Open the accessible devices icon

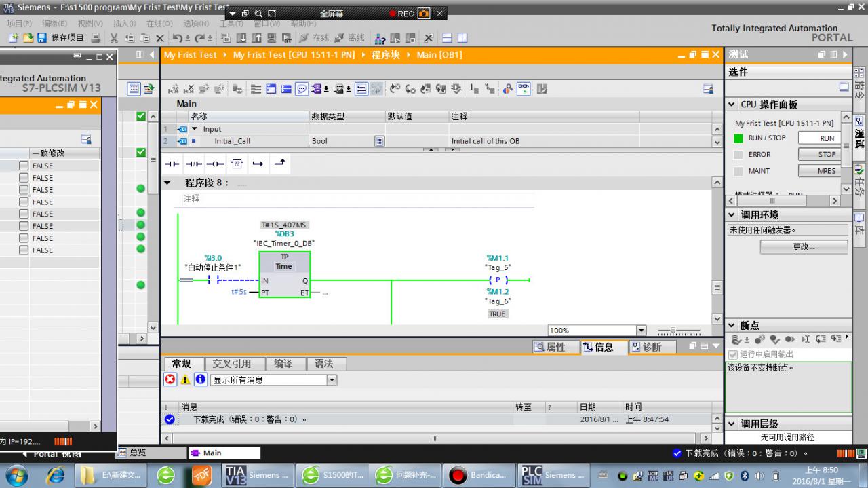(381, 38)
